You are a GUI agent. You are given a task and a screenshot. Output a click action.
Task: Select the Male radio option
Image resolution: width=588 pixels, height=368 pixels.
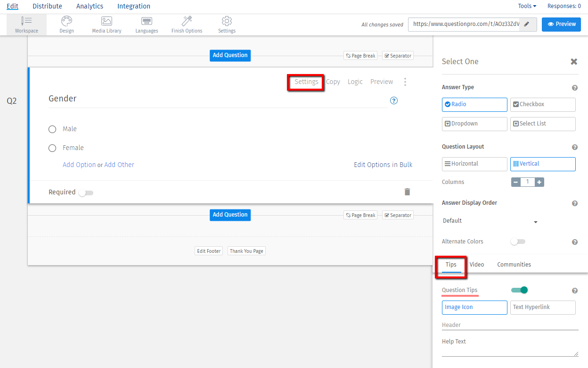[x=52, y=129]
